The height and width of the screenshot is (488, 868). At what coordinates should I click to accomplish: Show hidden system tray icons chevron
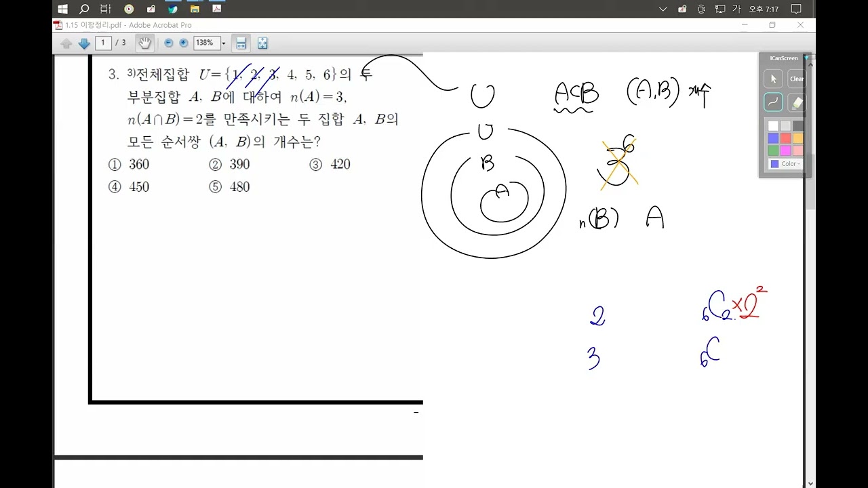(663, 9)
